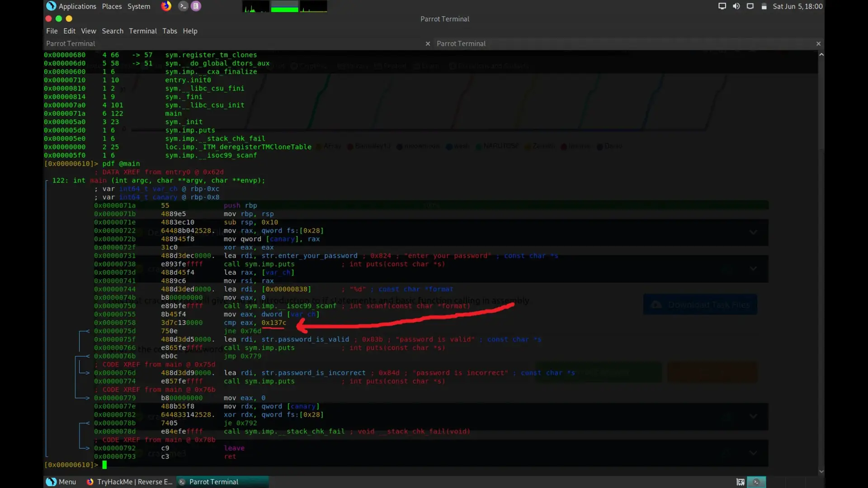Close the first Parrot Terminal tab
Image resolution: width=868 pixels, height=488 pixels.
(428, 44)
